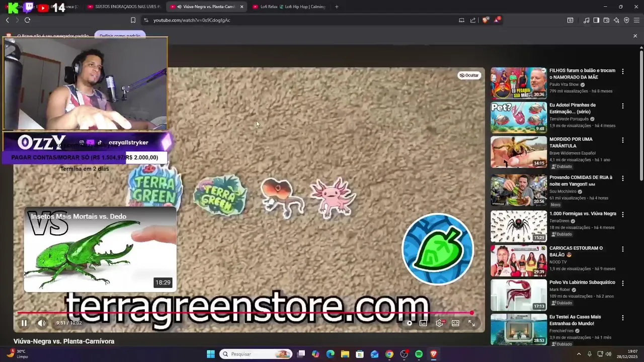Dismiss the default browser notification bar
This screenshot has width=644, height=362.
pyautogui.click(x=635, y=36)
